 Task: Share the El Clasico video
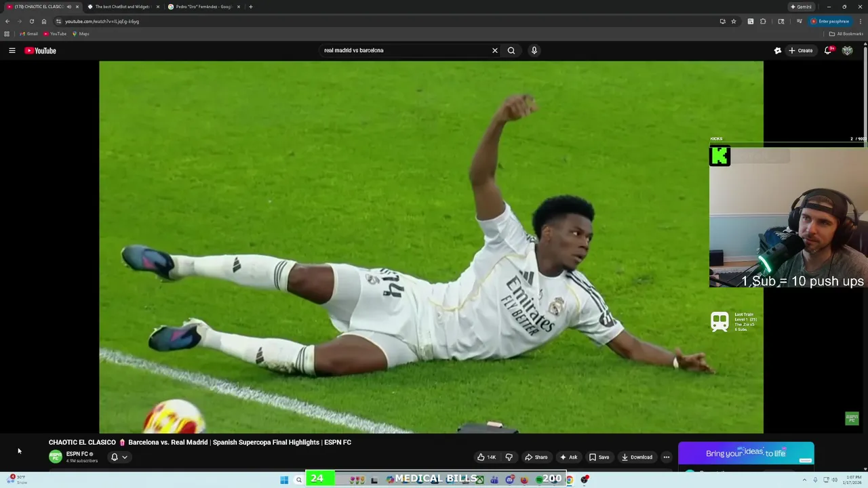tap(536, 457)
